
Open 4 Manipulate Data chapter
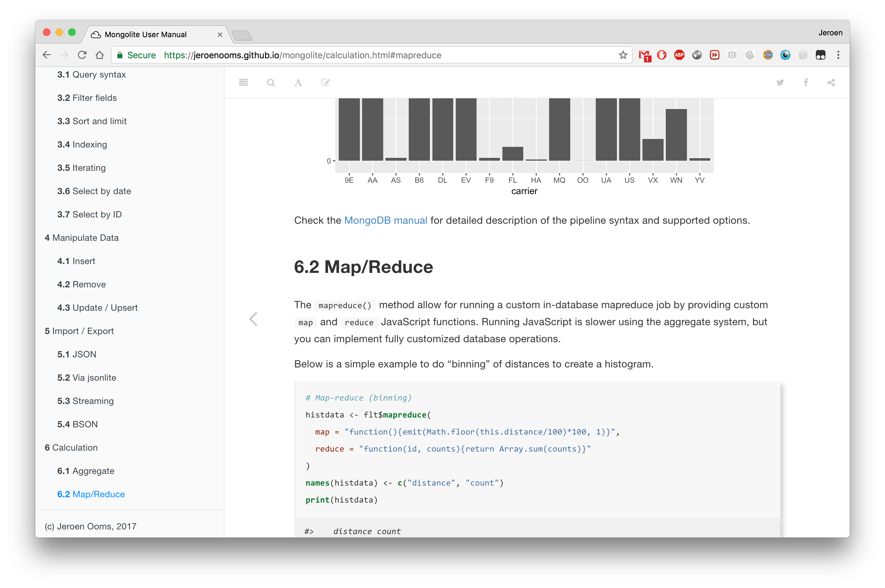pyautogui.click(x=81, y=238)
